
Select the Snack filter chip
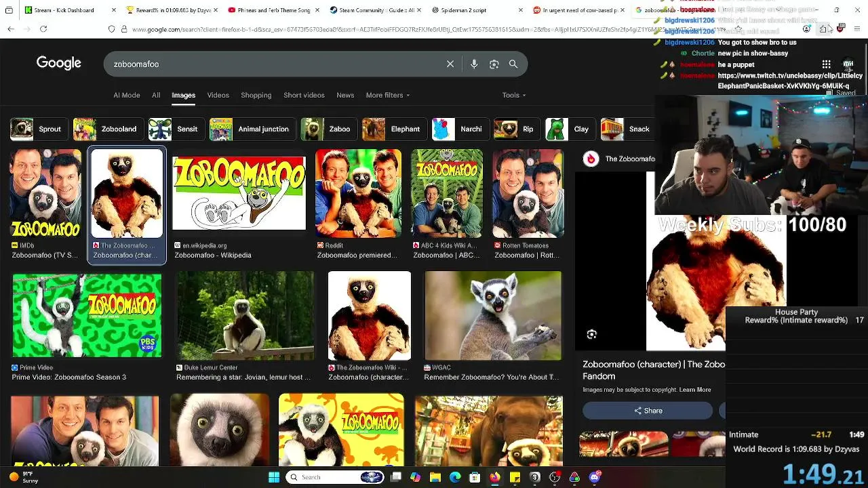tap(627, 129)
